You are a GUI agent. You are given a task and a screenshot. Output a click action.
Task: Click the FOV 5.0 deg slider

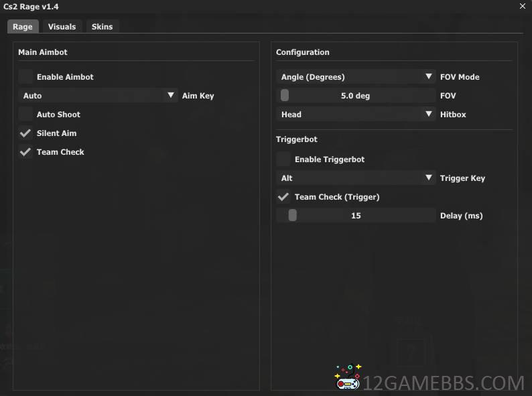pyautogui.click(x=356, y=95)
